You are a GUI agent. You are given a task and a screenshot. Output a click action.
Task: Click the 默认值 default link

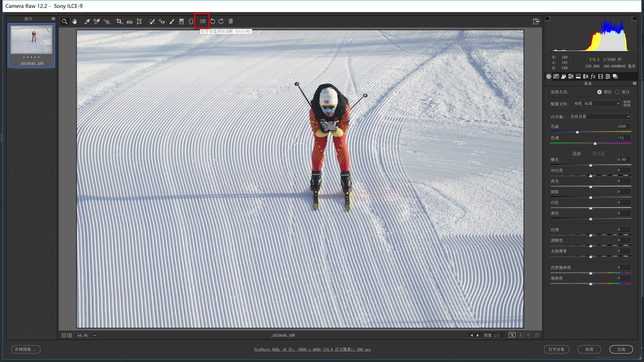tap(599, 153)
